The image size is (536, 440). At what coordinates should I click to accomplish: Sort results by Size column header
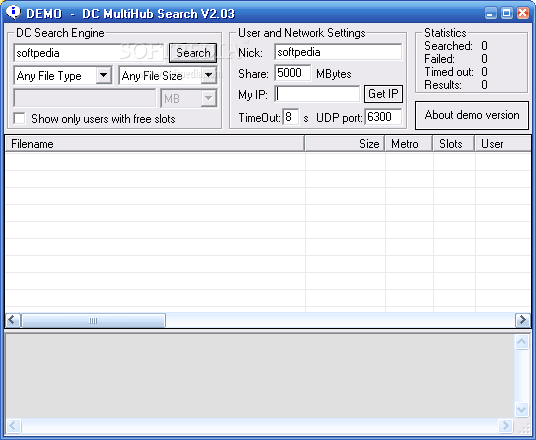[345, 144]
